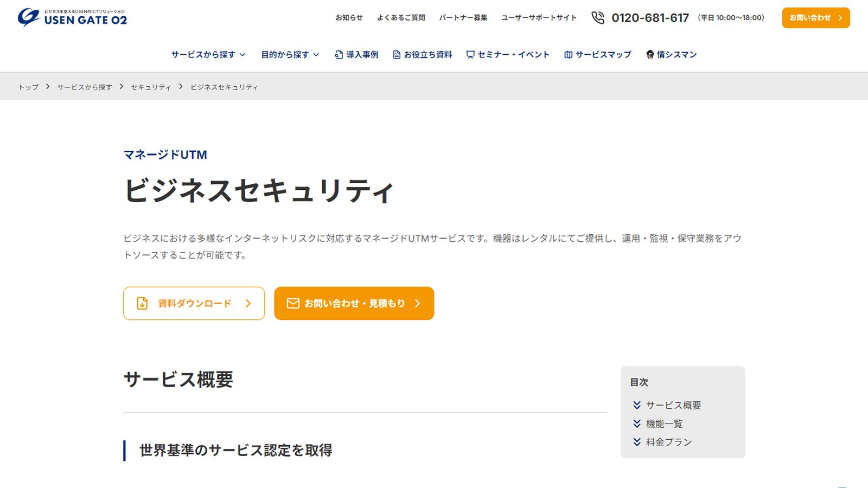
Task: Click the ビジネスセキュリティ page title
Action: tap(259, 190)
